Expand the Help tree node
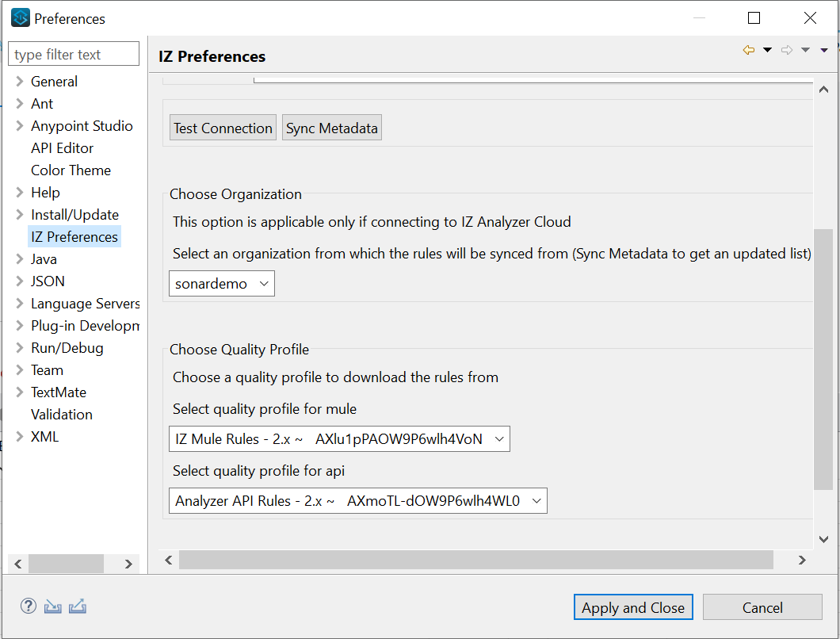Viewport: 840px width, 639px height. pyautogui.click(x=20, y=192)
